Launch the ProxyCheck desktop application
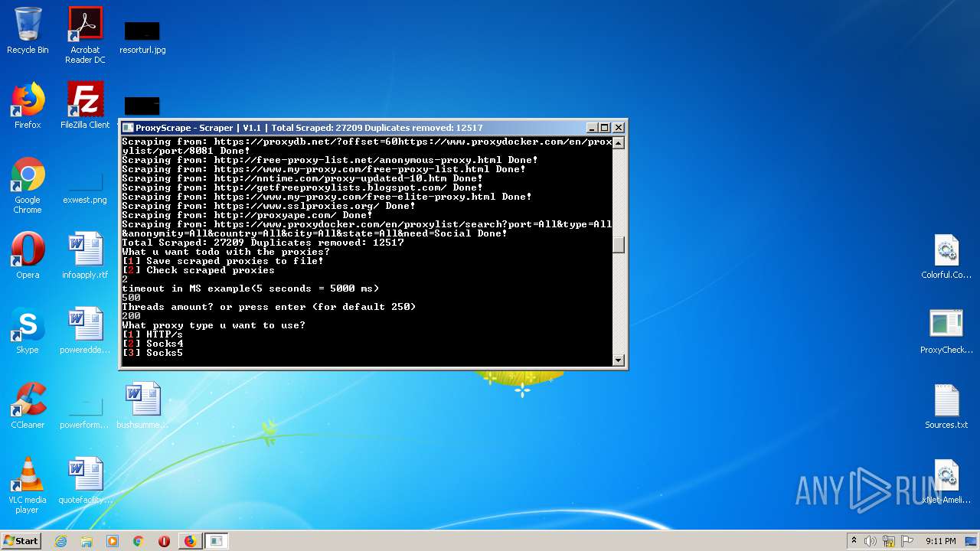980x551 pixels. (x=946, y=331)
